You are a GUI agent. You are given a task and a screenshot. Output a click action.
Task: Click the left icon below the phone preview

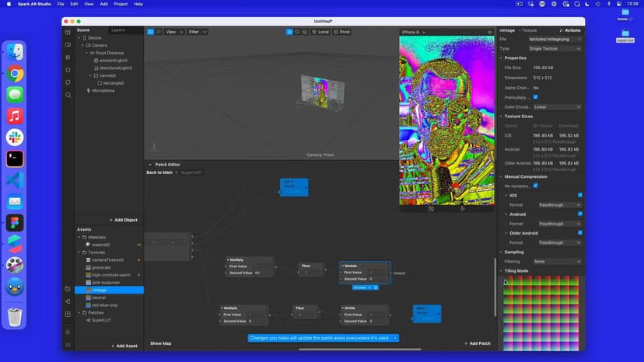coord(431,209)
